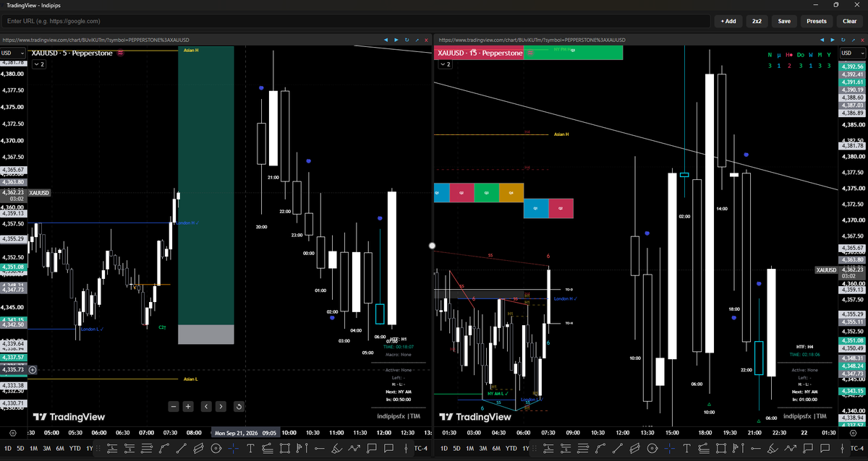The height and width of the screenshot is (461, 868).
Task: Open left chart time axis settings gear
Action: pos(13,432)
